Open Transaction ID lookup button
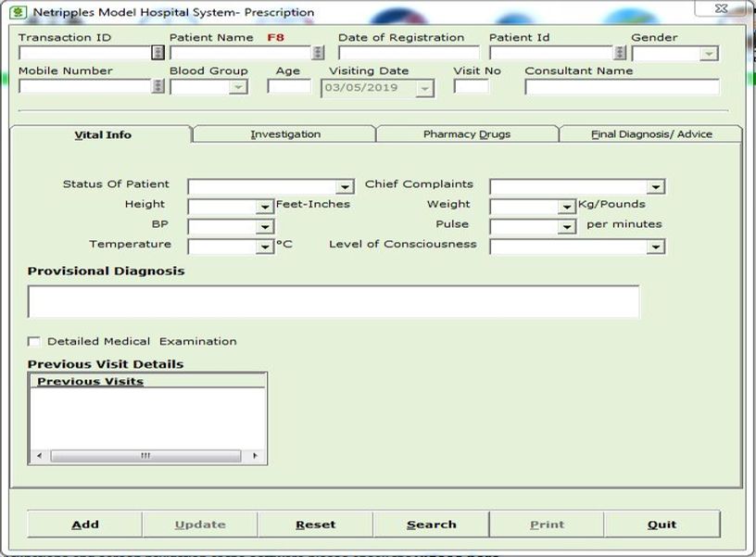 (157, 52)
